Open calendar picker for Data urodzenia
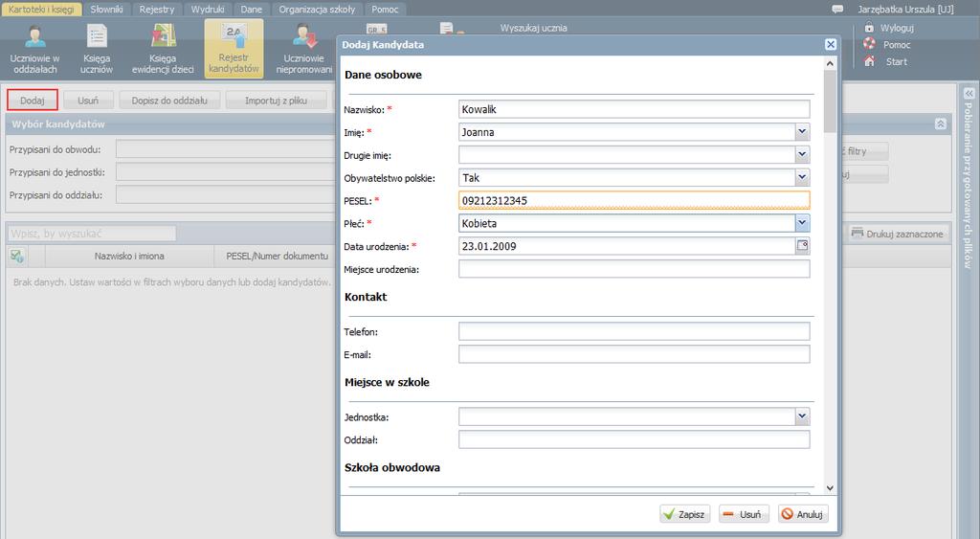This screenshot has height=539, width=980. tap(803, 246)
